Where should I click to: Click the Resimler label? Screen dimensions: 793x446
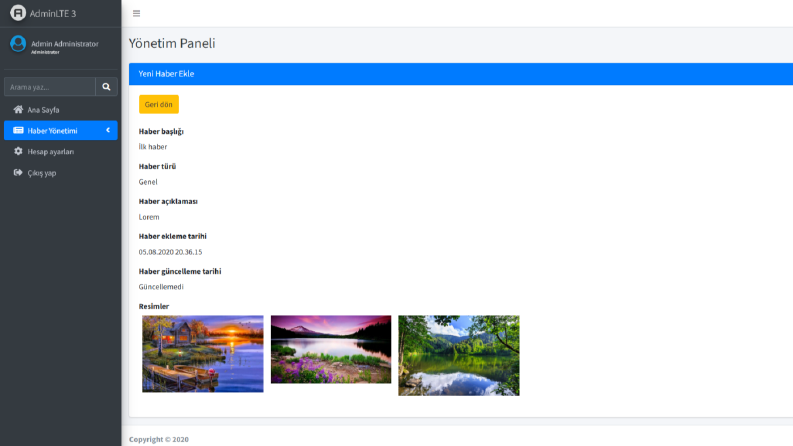(x=154, y=306)
